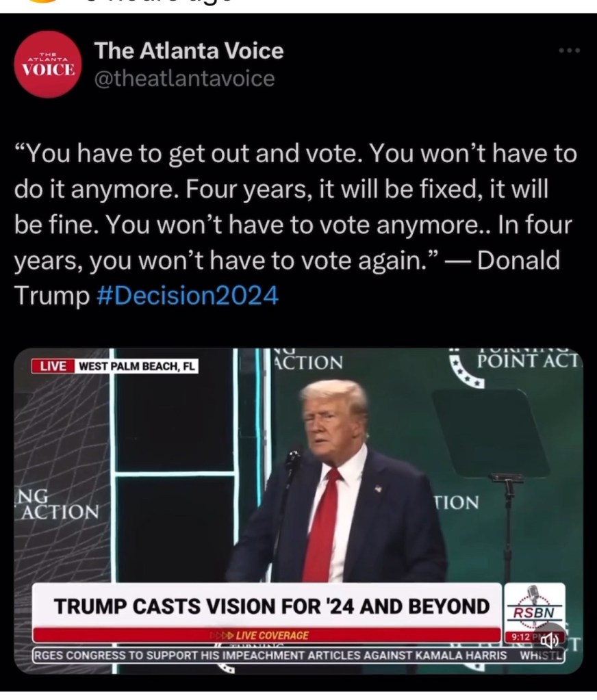The width and height of the screenshot is (597, 700).
Task: Toggle the video sound speaker icon
Action: (549, 641)
